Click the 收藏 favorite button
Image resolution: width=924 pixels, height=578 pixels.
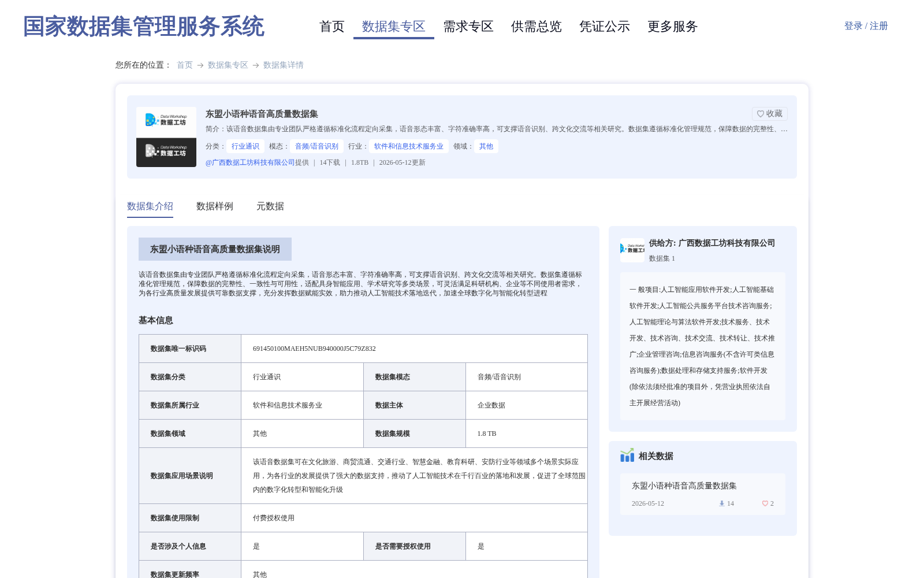click(770, 114)
